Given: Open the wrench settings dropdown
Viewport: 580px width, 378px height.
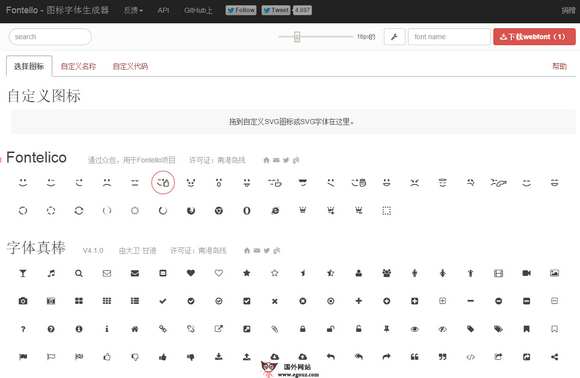Looking at the screenshot, I should point(394,37).
